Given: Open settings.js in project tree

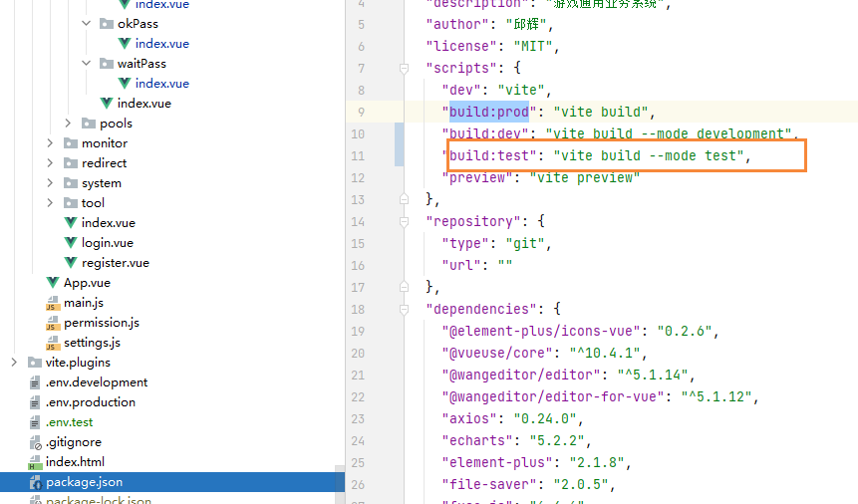Looking at the screenshot, I should point(92,343).
